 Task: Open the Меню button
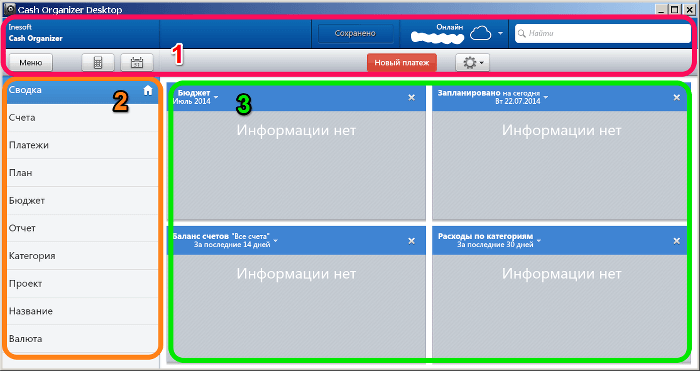pyautogui.click(x=30, y=63)
